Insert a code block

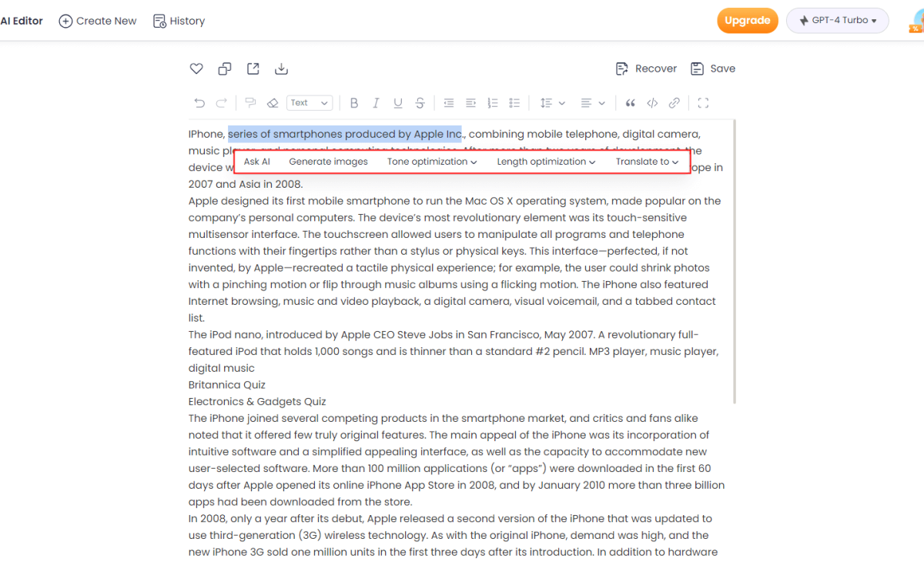652,103
